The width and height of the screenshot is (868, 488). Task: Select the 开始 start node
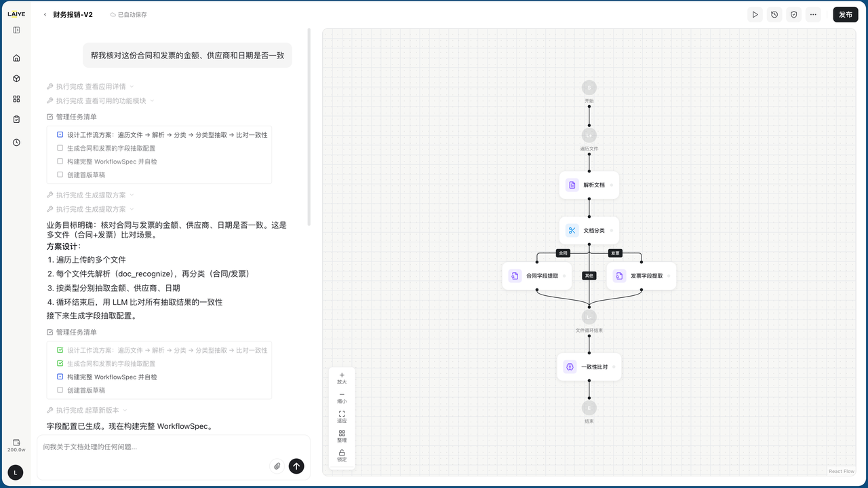[x=589, y=88]
